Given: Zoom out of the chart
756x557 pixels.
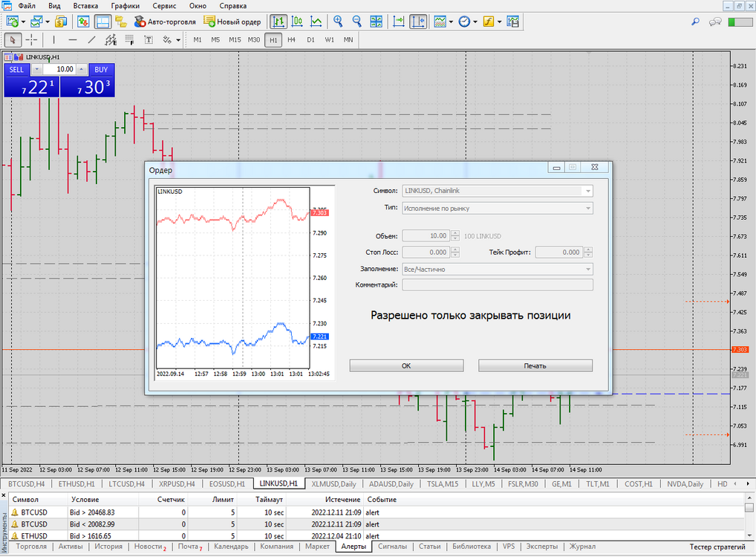Looking at the screenshot, I should [356, 22].
